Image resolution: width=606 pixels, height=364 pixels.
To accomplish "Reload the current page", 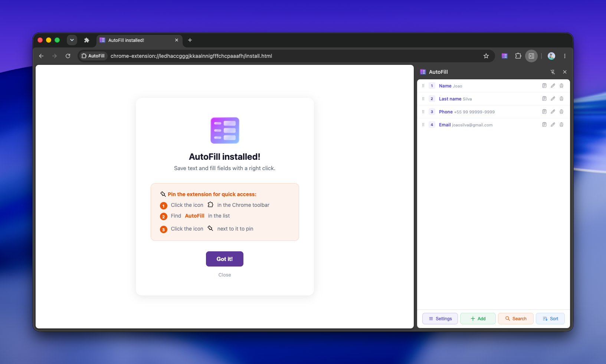I will [68, 56].
